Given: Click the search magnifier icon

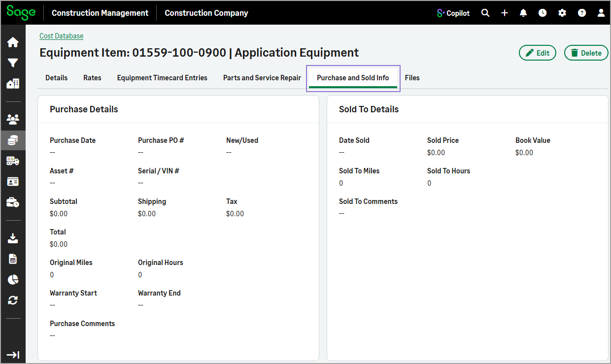Looking at the screenshot, I should (485, 13).
